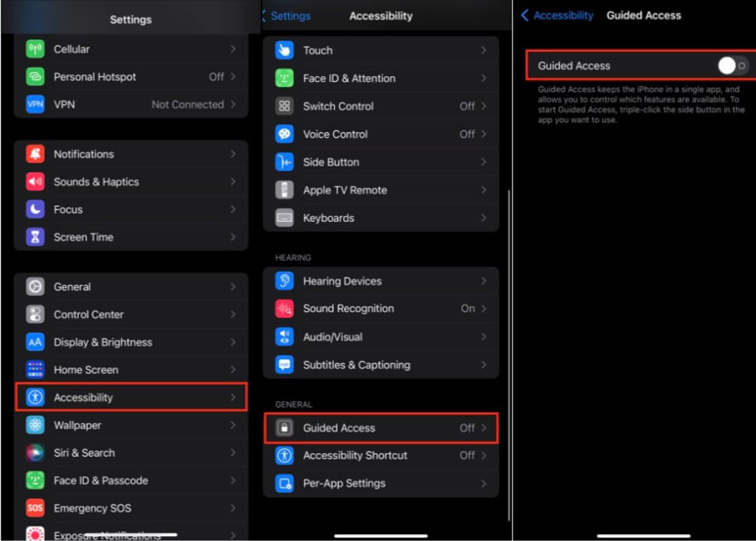Tap the Siri & Search icon
This screenshot has width=756, height=541.
pyautogui.click(x=35, y=453)
